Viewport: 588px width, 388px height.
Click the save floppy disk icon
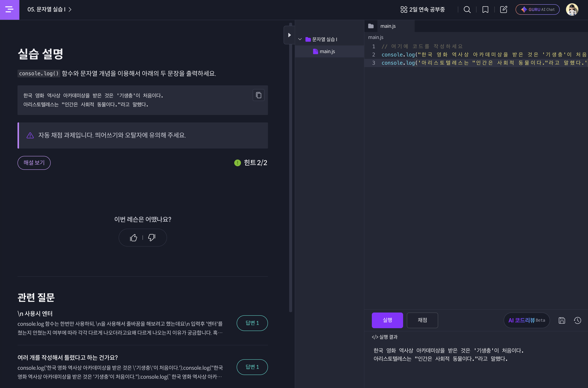(562, 321)
